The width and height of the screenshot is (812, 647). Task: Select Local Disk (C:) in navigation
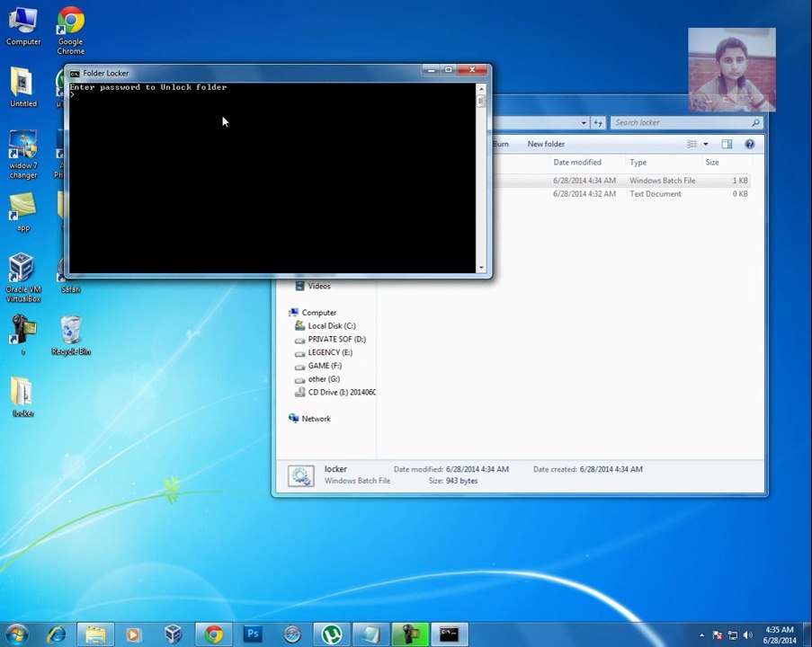tap(332, 325)
